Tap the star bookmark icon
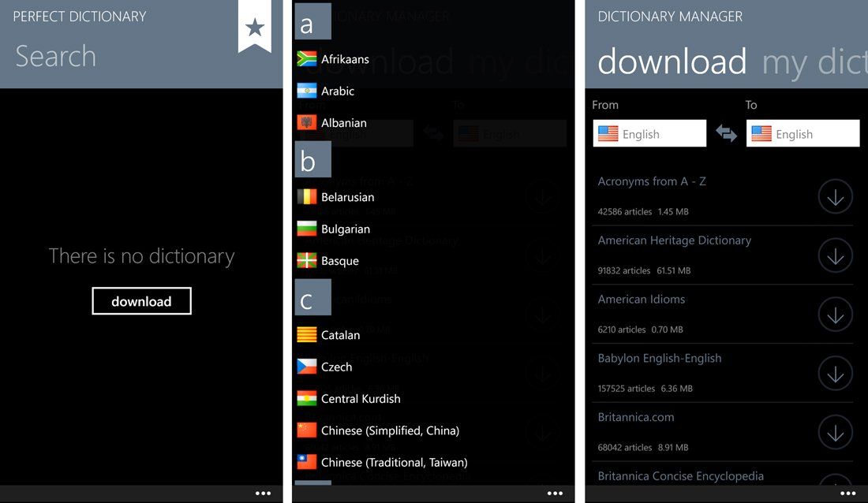This screenshot has width=868, height=503. (254, 26)
